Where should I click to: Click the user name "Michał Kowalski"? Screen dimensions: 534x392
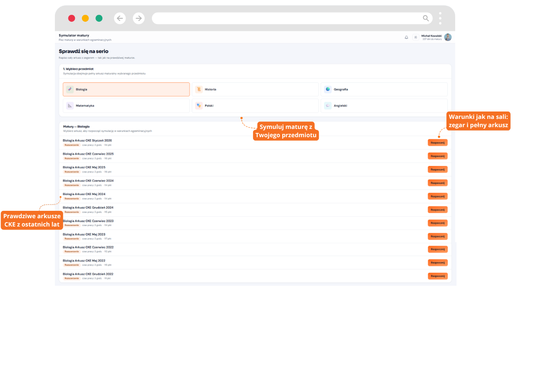tap(431, 36)
